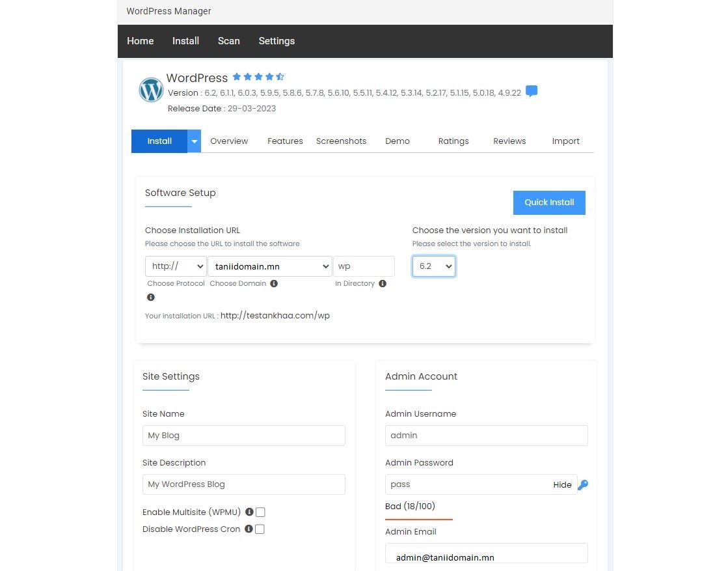
Task: Enable Multisite (WPMU) checkbox
Action: click(x=260, y=512)
